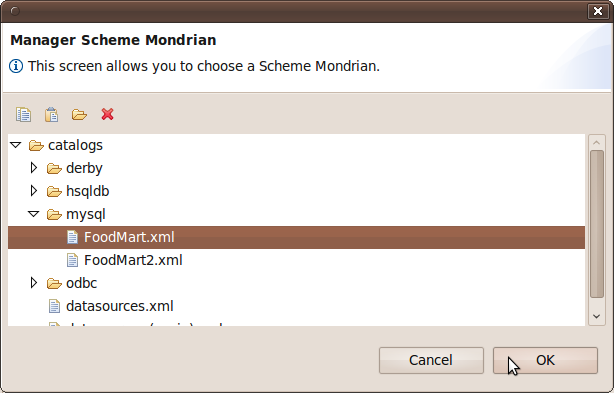Expand the odbc folder
The height and width of the screenshot is (393, 614).
[34, 283]
